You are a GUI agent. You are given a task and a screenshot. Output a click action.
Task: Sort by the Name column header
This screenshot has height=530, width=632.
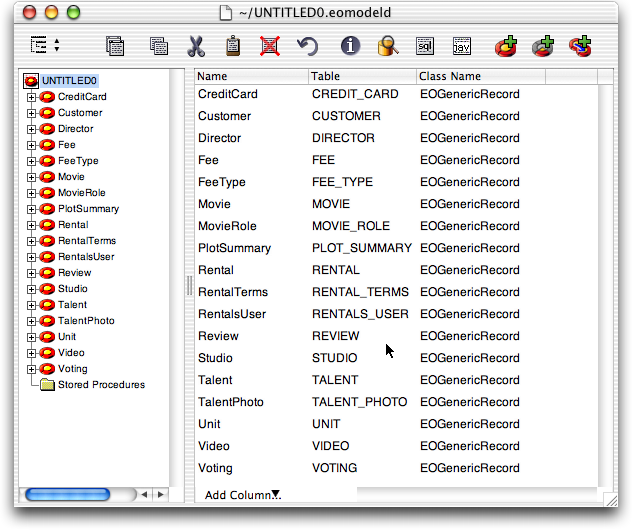pyautogui.click(x=252, y=76)
